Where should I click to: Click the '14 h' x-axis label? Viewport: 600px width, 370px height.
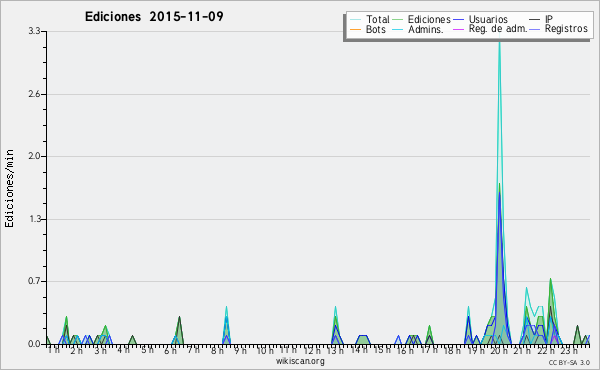point(359,350)
